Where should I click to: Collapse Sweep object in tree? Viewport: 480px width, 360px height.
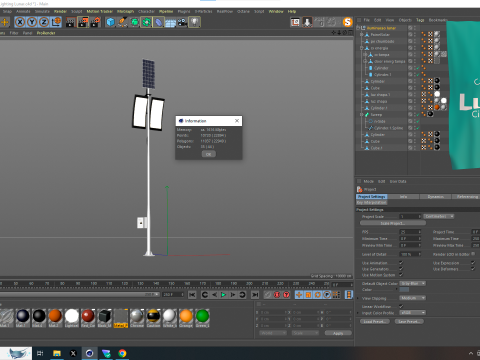[362, 115]
